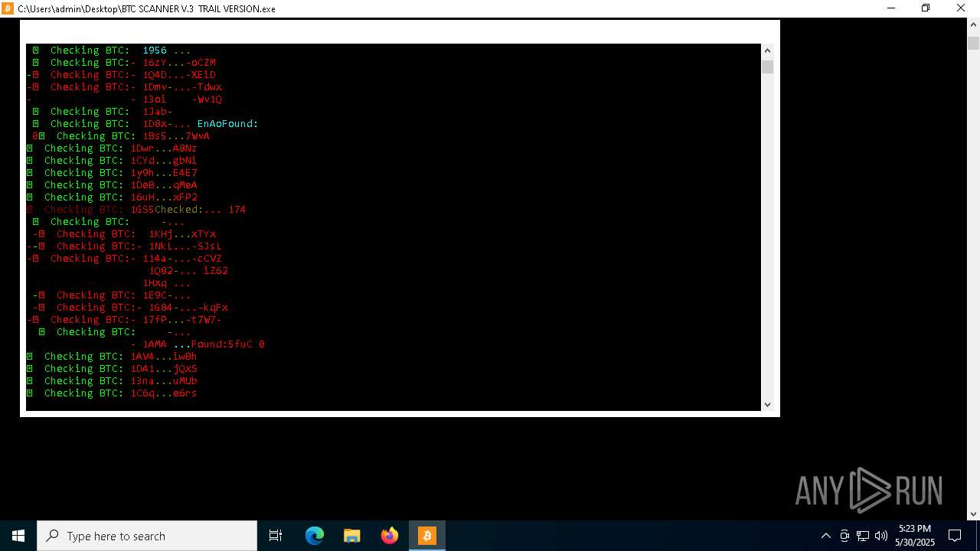Open the network status tray icon
Screen dimensions: 980x551
(x=862, y=536)
